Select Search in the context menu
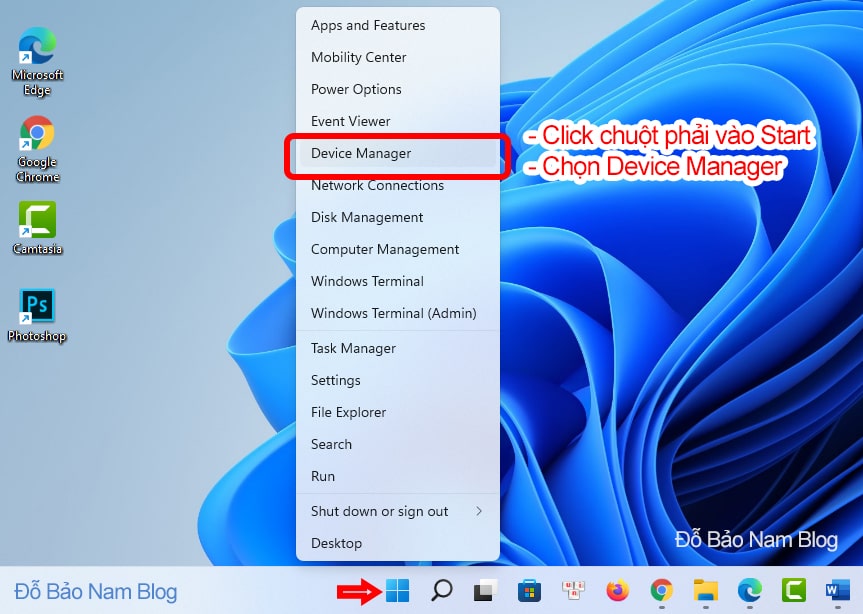Screen dimensions: 863x614 pos(397,444)
